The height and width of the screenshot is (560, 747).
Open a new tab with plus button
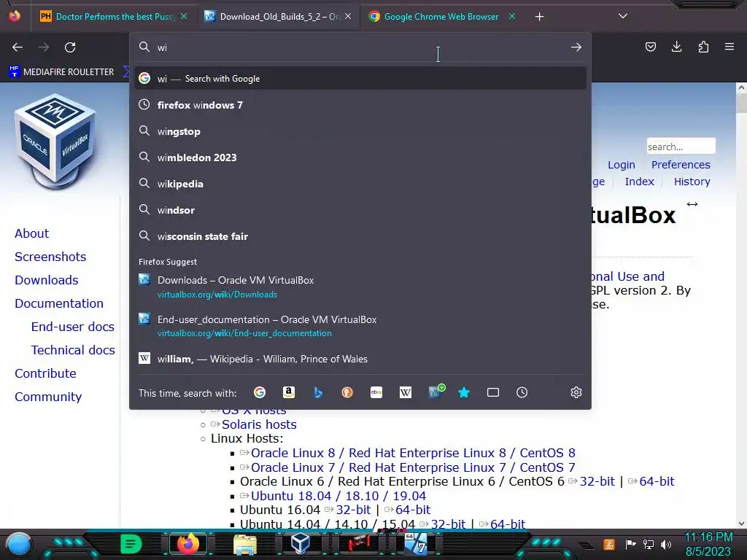tap(539, 17)
